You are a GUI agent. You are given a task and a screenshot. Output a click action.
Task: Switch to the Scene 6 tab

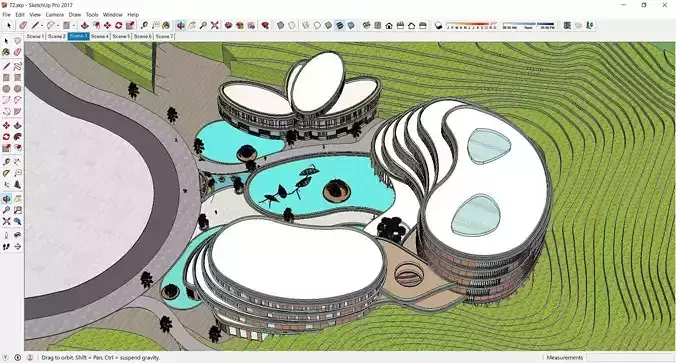[143, 36]
